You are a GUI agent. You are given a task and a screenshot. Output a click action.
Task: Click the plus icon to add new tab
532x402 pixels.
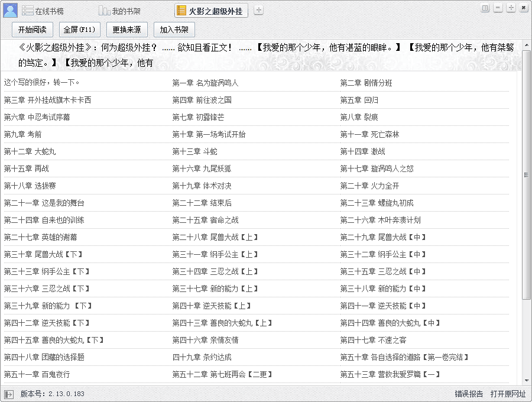pos(259,11)
